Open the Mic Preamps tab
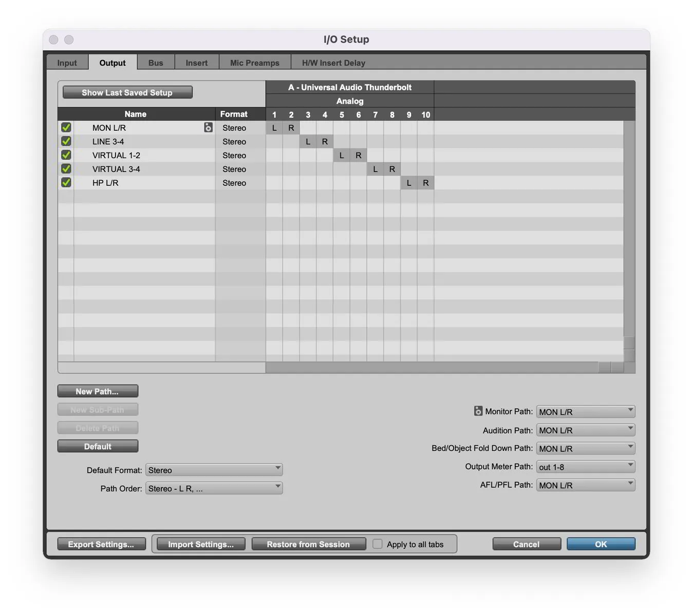Image resolution: width=693 pixels, height=616 pixels. tap(254, 62)
